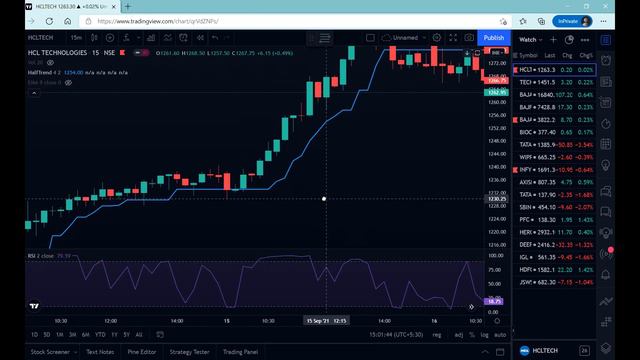The image size is (640, 360).
Task: Toggle adj dividend adjustment
Action: (459, 335)
